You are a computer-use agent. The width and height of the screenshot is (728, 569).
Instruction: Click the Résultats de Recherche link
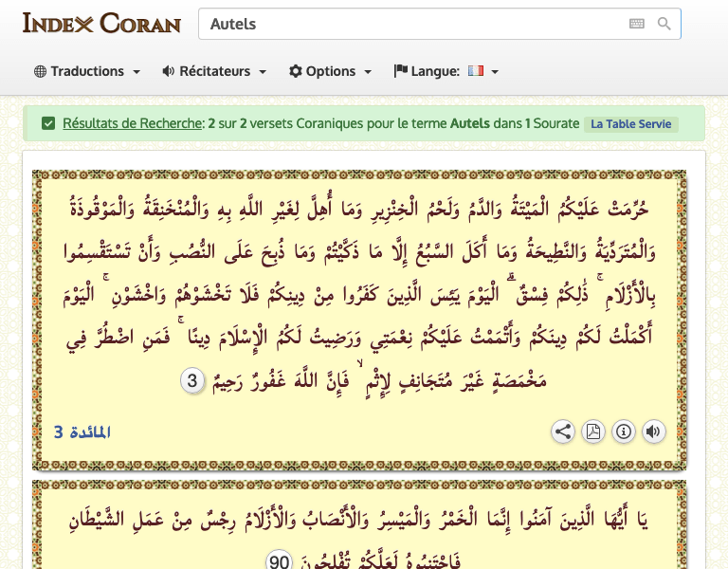(x=133, y=123)
